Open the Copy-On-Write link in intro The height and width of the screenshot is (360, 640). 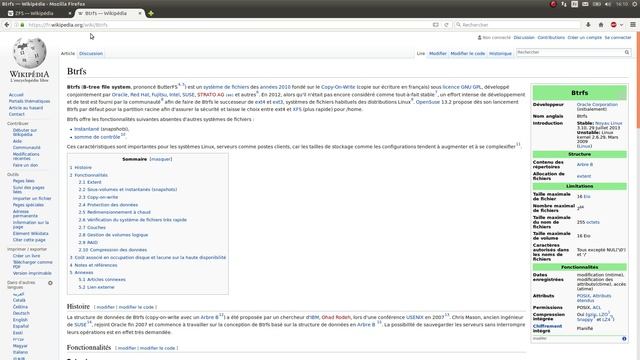[338, 87]
